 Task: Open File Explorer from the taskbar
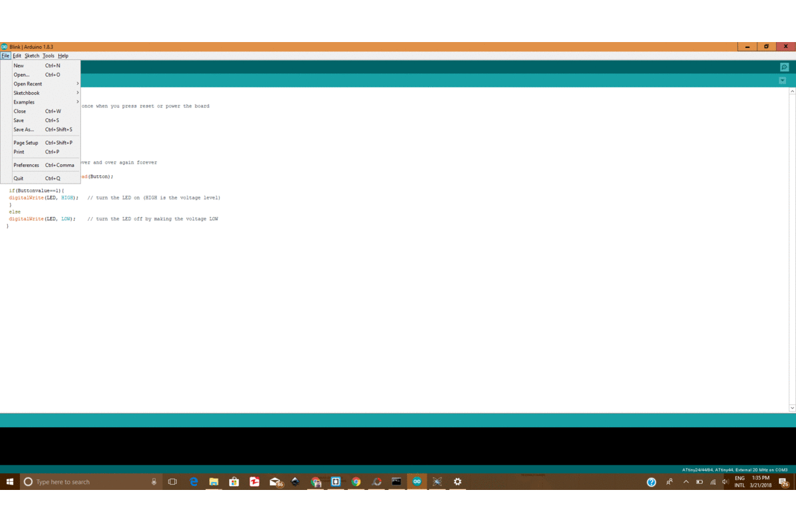coord(214,482)
